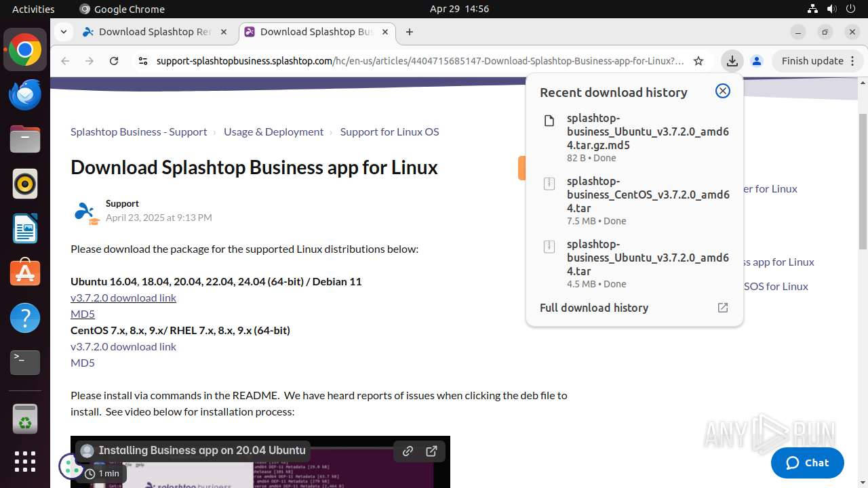
Task: Open the tab search dropdown
Action: (x=63, y=32)
